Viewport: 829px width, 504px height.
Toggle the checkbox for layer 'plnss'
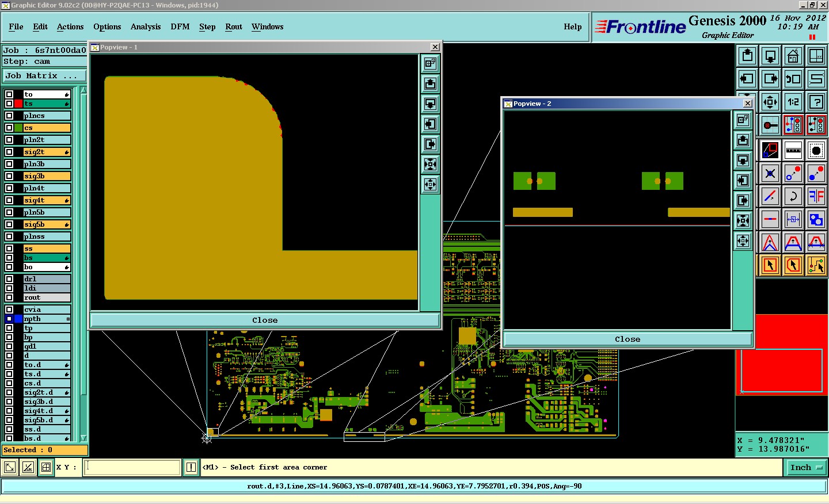coord(9,236)
